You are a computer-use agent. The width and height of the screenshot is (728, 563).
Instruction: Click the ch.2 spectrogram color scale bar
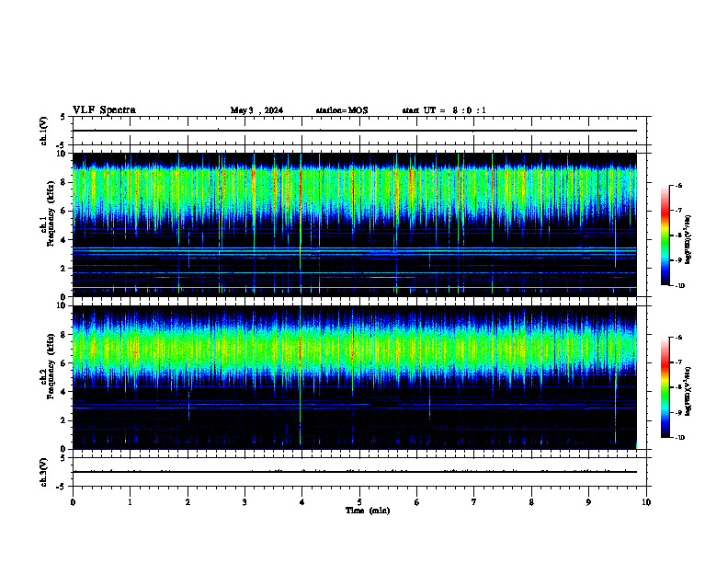click(x=665, y=387)
